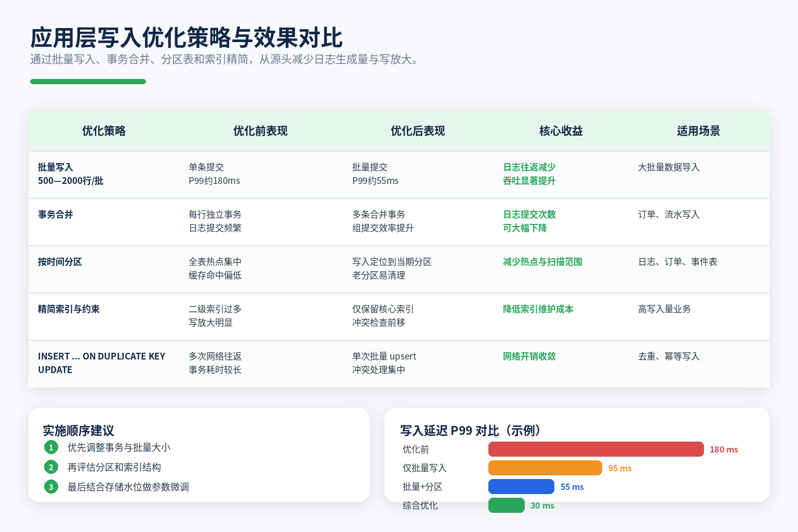Click the 优化后表现 column header
This screenshot has height=532, width=798.
pyautogui.click(x=418, y=131)
